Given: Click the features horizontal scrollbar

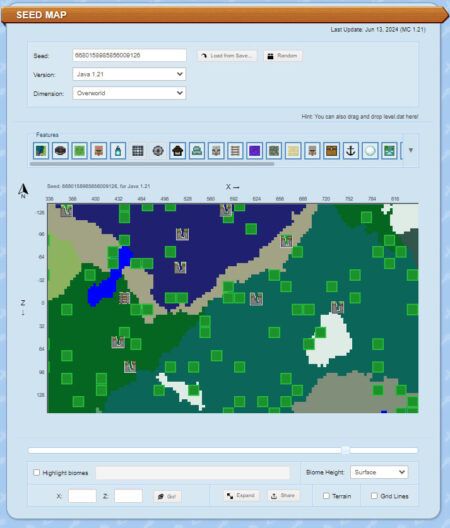Looking at the screenshot, I should (x=152, y=164).
